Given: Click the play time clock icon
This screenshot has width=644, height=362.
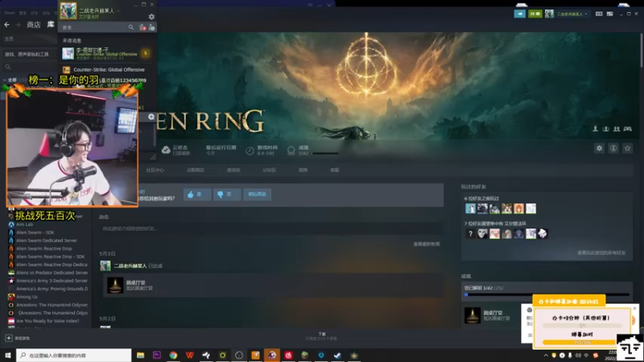Looking at the screenshot, I should click(250, 150).
